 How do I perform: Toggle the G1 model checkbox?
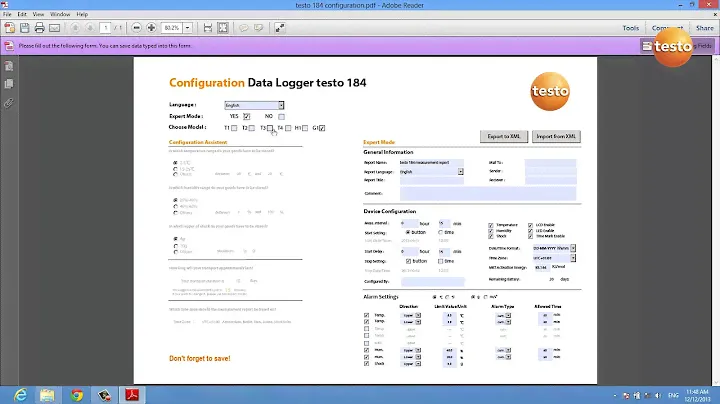pos(322,128)
